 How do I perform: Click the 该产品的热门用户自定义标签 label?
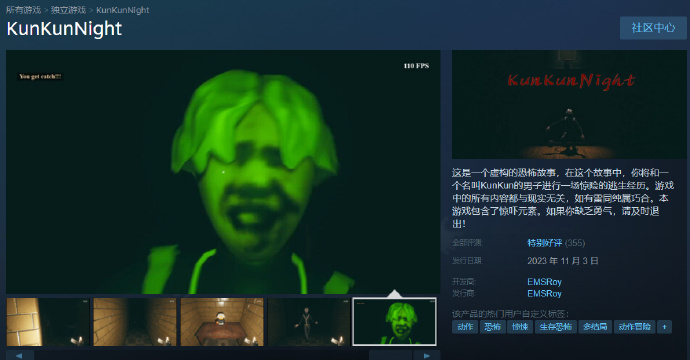510,314
